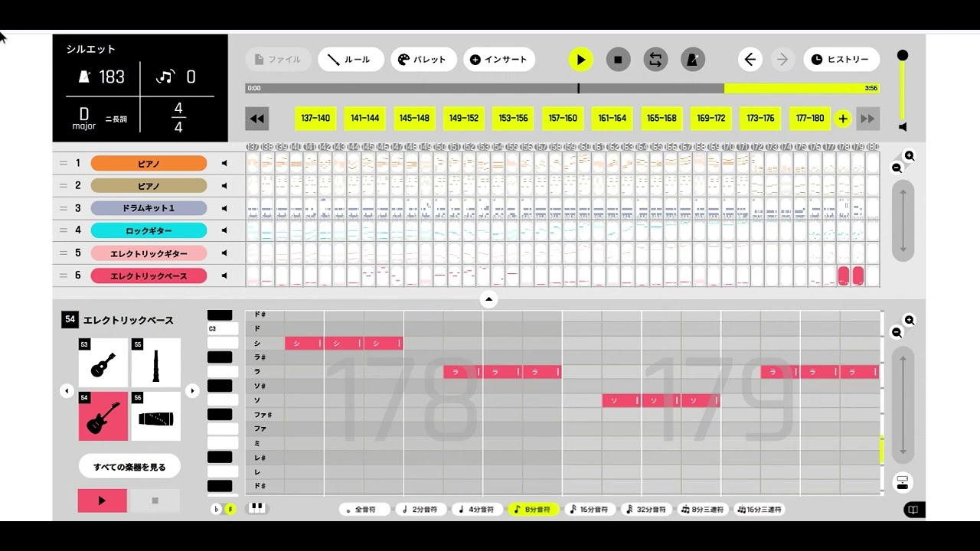Mute the ロックギター track
The height and width of the screenshot is (551, 980).
[x=224, y=230]
